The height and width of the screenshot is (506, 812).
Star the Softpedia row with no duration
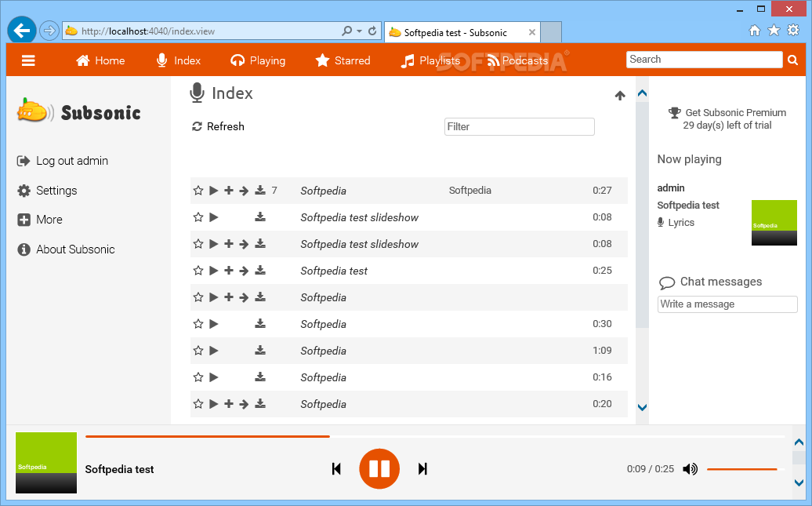[198, 297]
